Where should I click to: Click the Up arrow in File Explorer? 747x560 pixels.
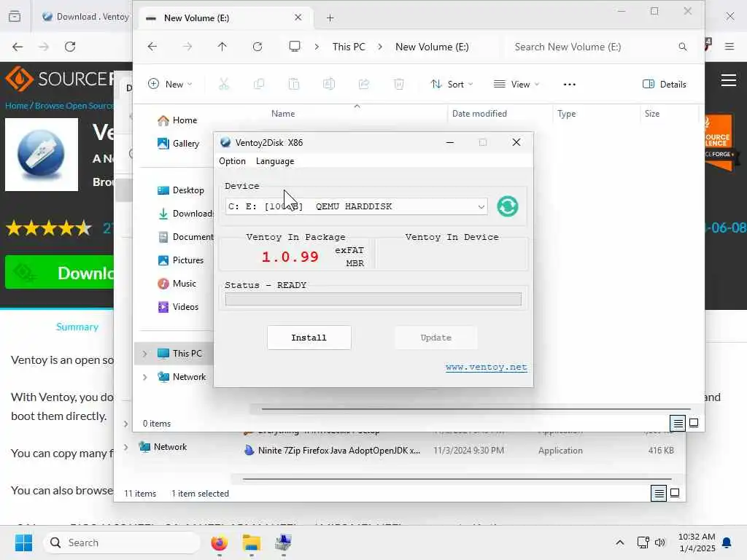[222, 47]
